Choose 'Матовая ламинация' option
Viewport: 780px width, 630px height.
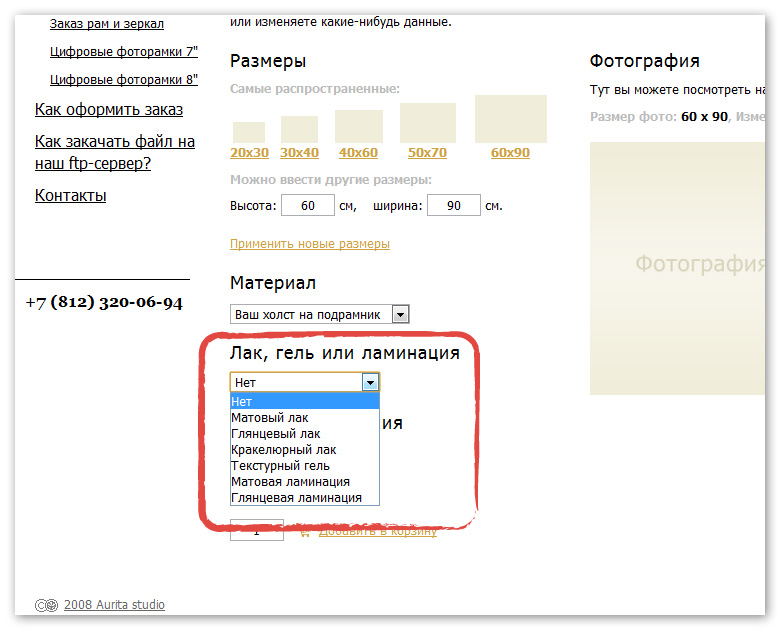(x=305, y=482)
